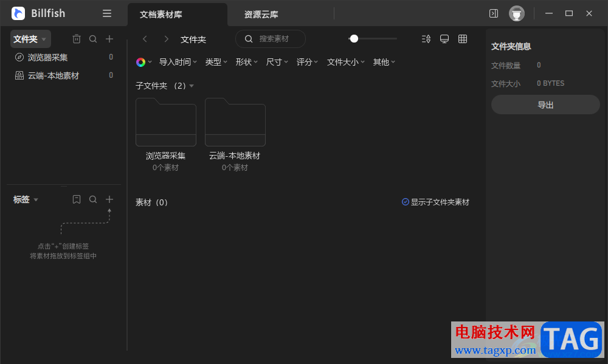The width and height of the screenshot is (608, 364).
Task: Open user avatar profile
Action: (x=516, y=13)
